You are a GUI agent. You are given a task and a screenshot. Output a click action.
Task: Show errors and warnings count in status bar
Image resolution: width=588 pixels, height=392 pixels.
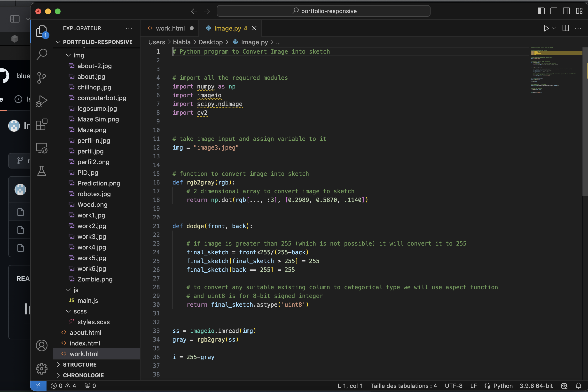click(x=63, y=386)
